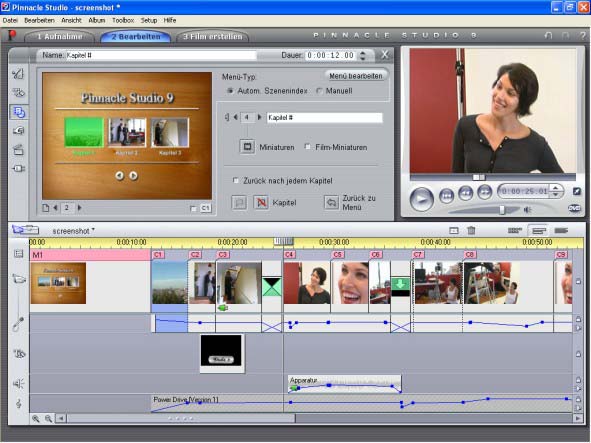
Task: Click next page arrow in menu preview
Action: click(133, 176)
